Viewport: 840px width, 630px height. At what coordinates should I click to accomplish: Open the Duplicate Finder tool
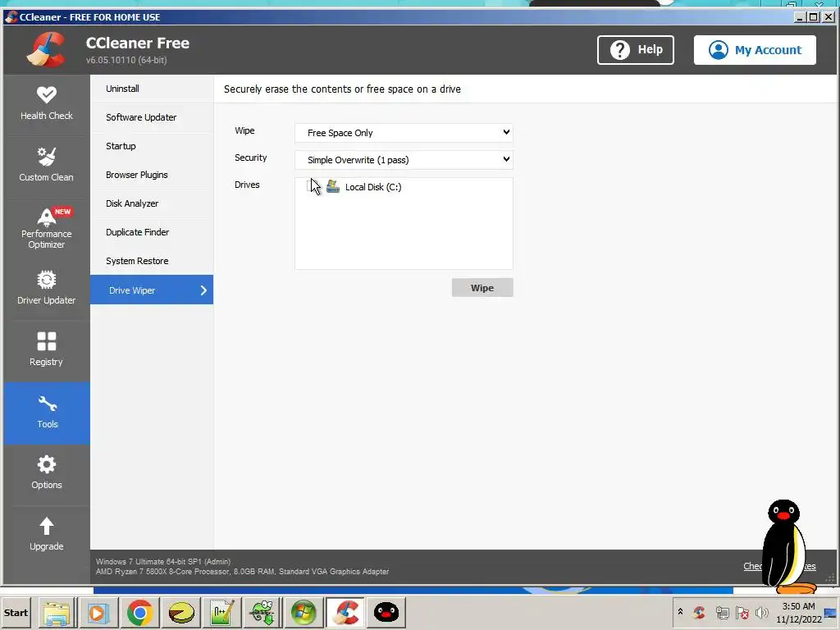[x=152, y=232]
